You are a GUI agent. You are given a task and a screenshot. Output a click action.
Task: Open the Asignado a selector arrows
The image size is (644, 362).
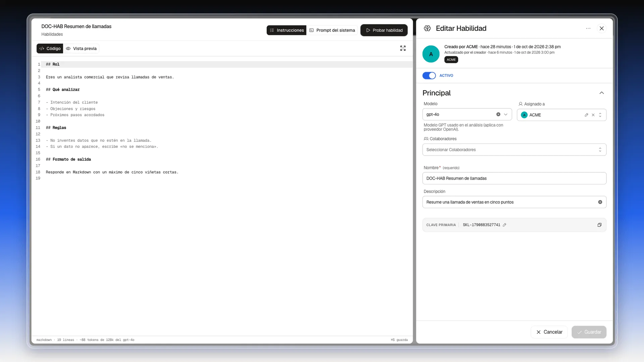point(600,115)
